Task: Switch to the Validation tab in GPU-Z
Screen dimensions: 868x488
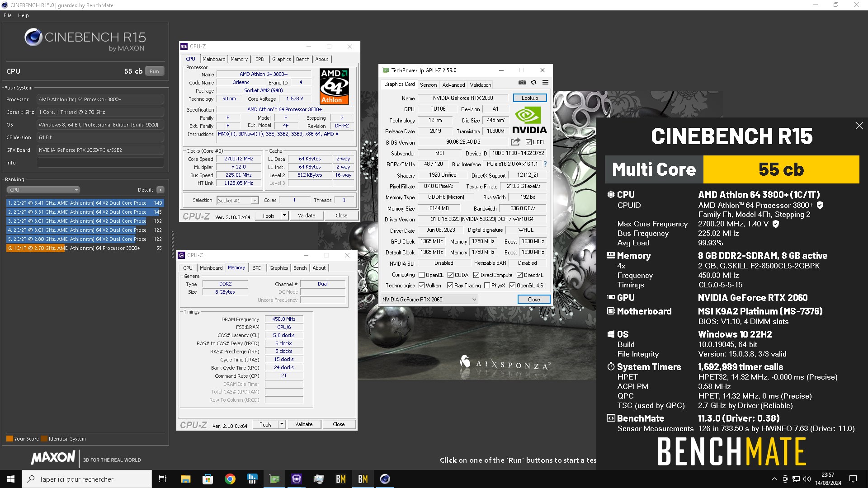Action: (x=480, y=84)
